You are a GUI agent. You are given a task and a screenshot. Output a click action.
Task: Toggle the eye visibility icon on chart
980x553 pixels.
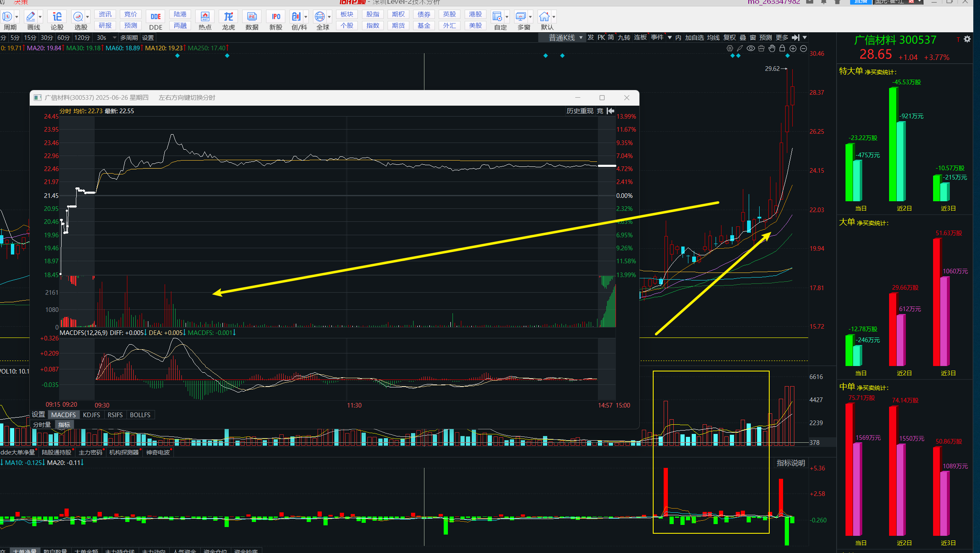pos(751,48)
